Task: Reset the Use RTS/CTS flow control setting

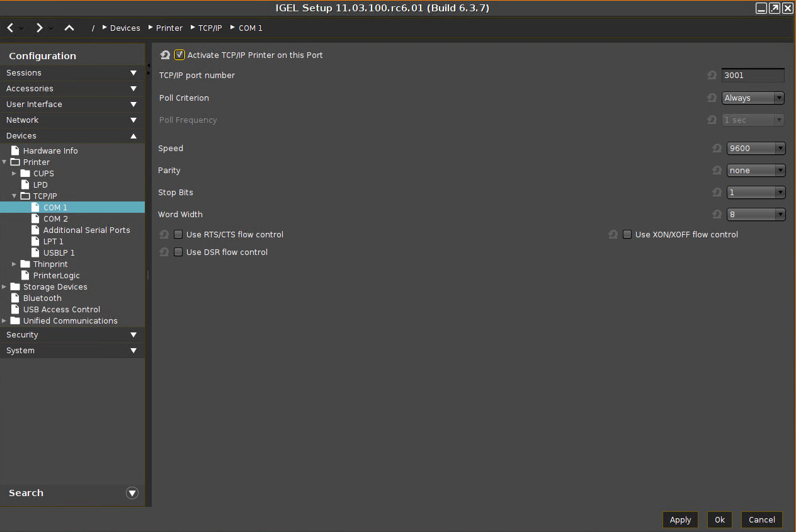Action: (x=164, y=234)
